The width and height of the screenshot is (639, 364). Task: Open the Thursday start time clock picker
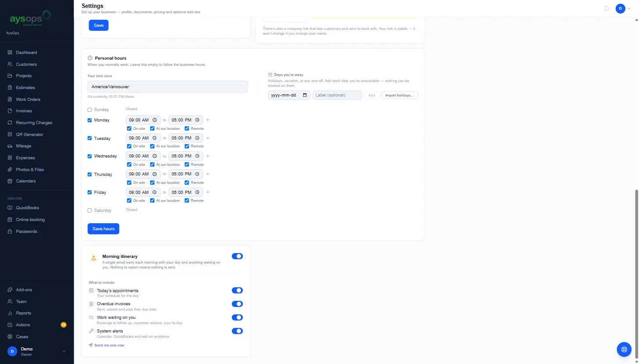154,174
